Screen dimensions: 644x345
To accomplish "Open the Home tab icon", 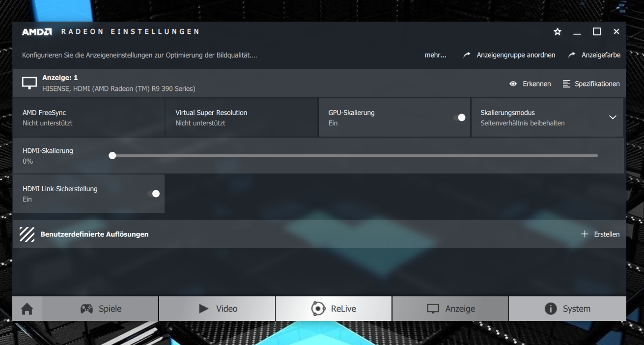I will click(27, 309).
